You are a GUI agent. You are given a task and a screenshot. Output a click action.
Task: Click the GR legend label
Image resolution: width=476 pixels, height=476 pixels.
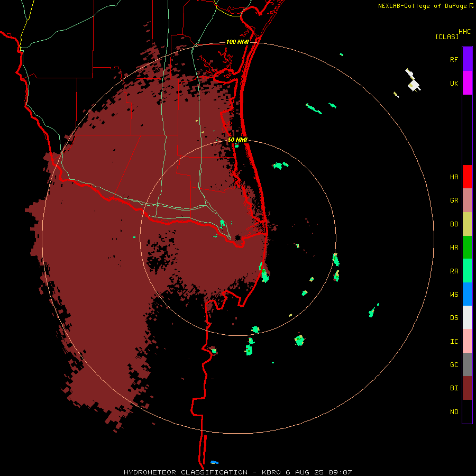[x=454, y=200]
